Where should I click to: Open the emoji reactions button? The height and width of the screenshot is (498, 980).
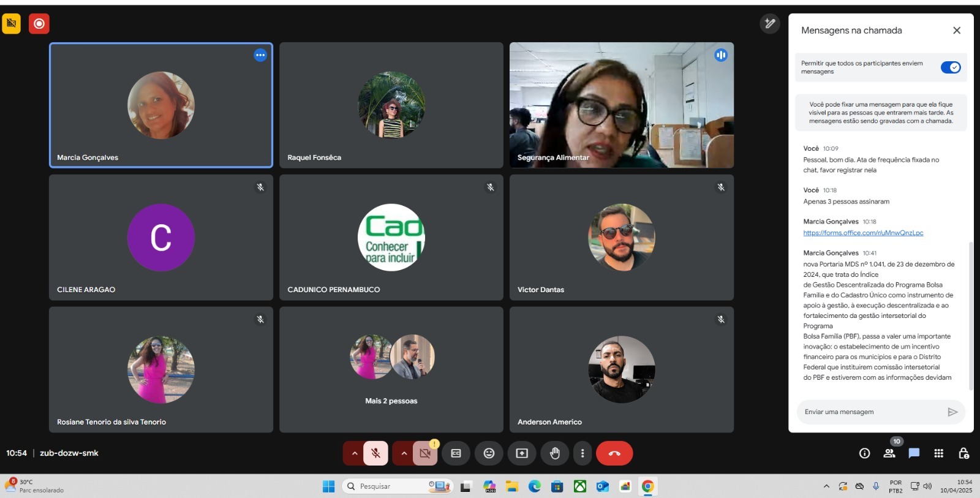[489, 453]
